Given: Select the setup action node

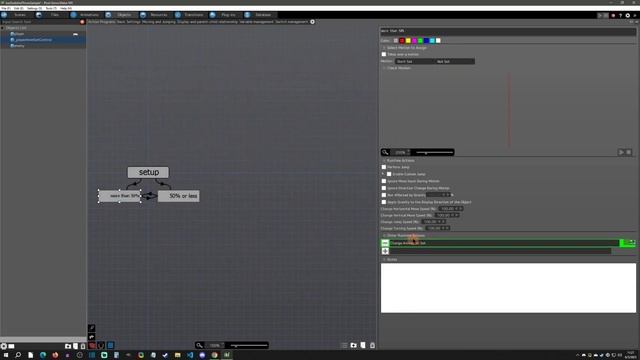Looking at the screenshot, I should 148,172.
